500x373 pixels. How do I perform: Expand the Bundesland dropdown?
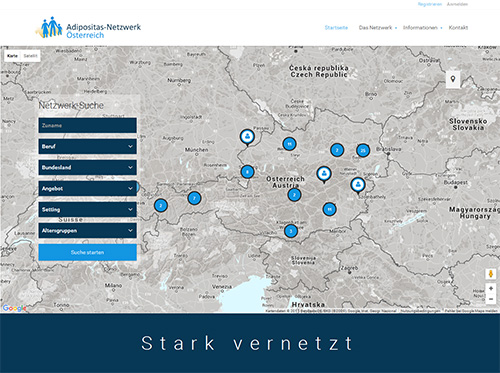[x=87, y=167]
